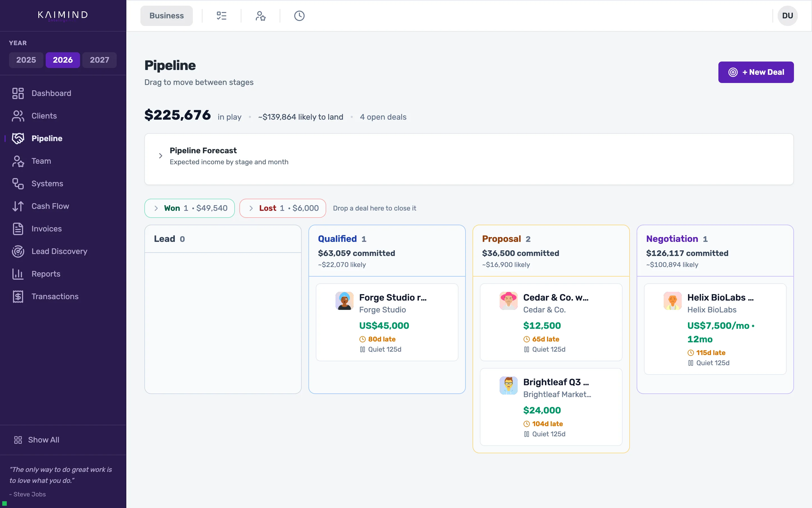812x508 pixels.
Task: Select year 2025
Action: coord(26,60)
